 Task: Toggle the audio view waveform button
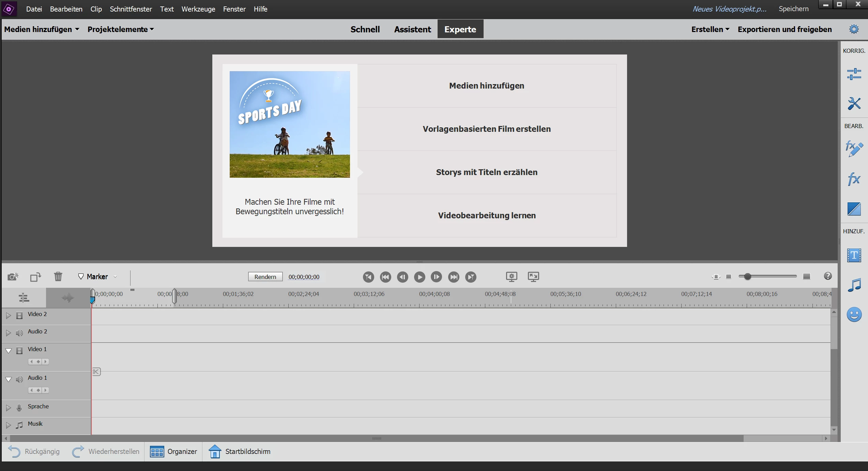tap(68, 298)
